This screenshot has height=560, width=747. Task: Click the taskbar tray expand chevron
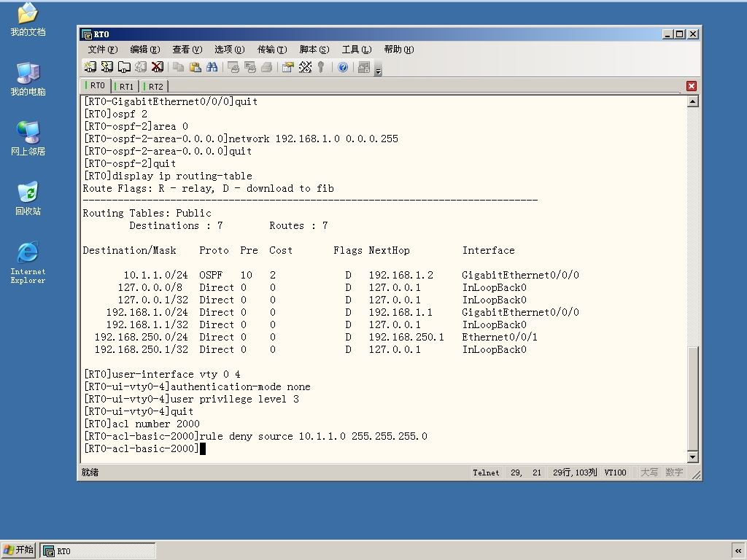pos(738,551)
